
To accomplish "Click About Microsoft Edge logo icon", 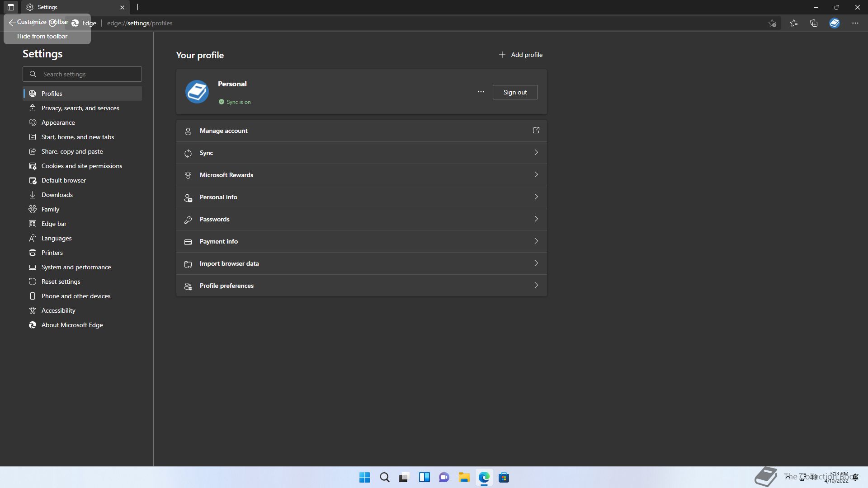I will coord(33,325).
